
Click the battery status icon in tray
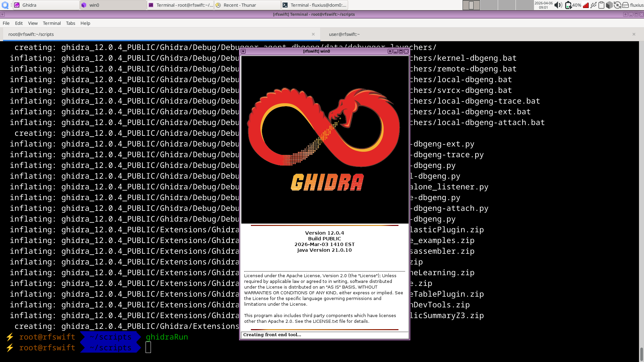click(x=569, y=5)
